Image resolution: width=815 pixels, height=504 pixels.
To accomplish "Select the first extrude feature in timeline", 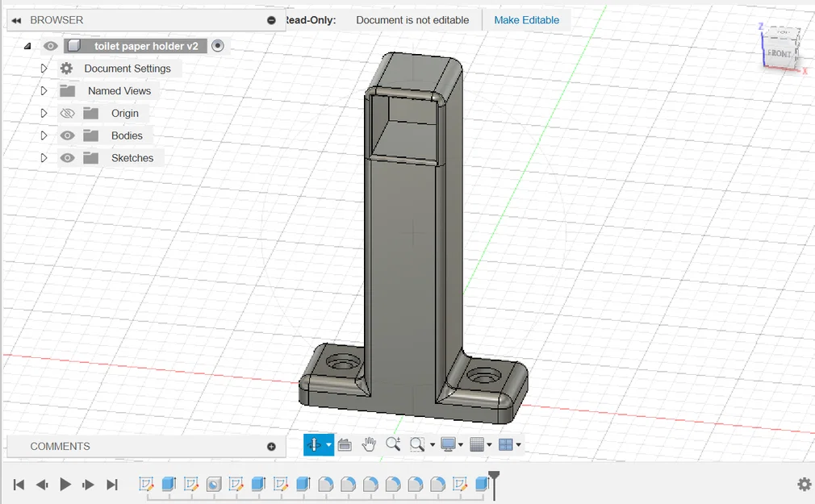I will click(x=169, y=485).
